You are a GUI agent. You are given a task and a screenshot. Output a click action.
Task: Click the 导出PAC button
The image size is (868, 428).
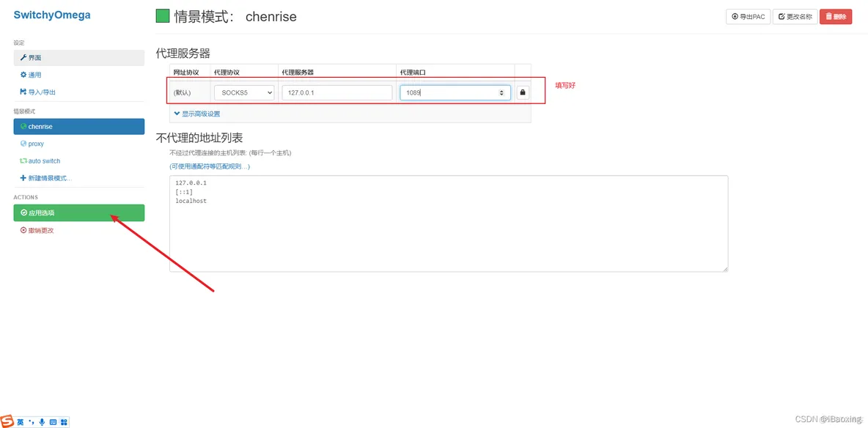click(x=748, y=17)
